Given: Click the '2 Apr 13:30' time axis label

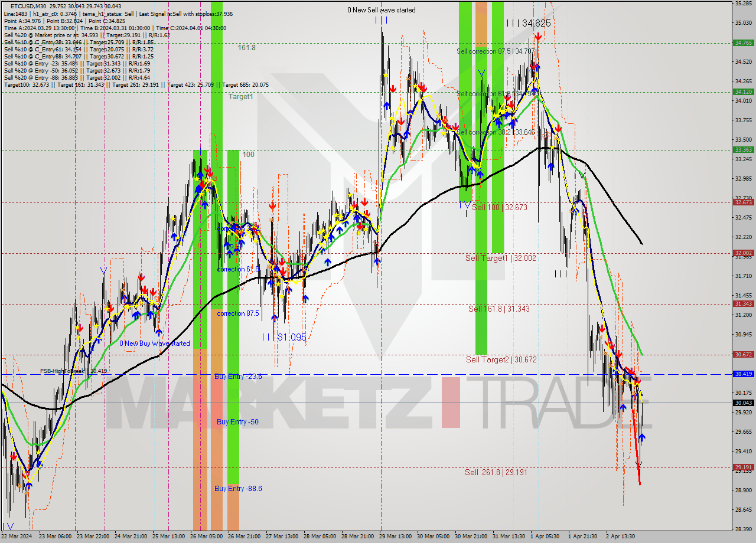Looking at the screenshot, I should pos(621,537).
